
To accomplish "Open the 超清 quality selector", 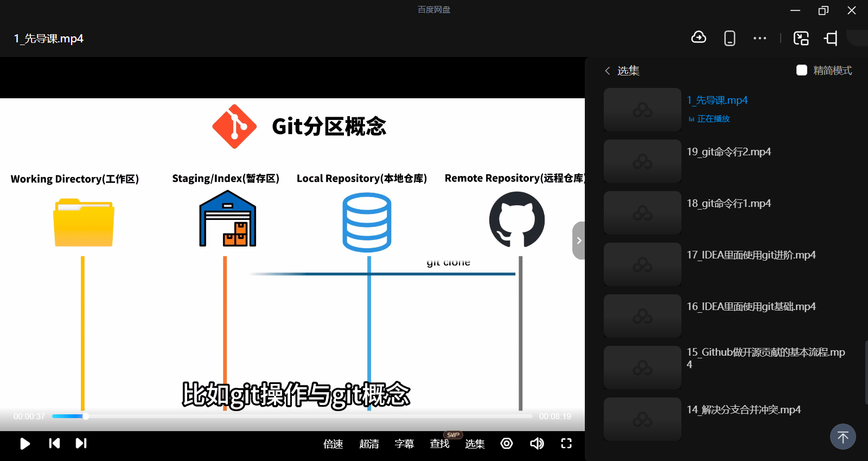I will click(x=369, y=444).
